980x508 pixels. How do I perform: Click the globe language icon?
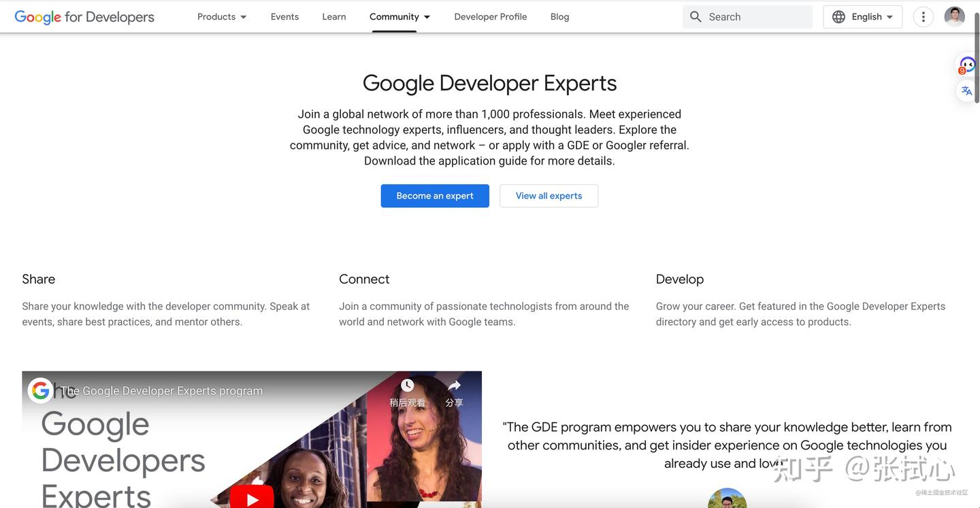(x=838, y=17)
